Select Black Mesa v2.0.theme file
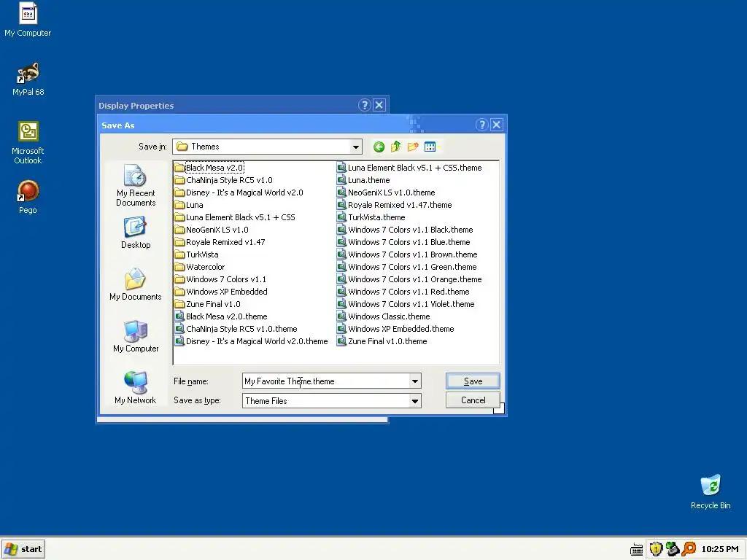The image size is (747, 560). pos(220,316)
